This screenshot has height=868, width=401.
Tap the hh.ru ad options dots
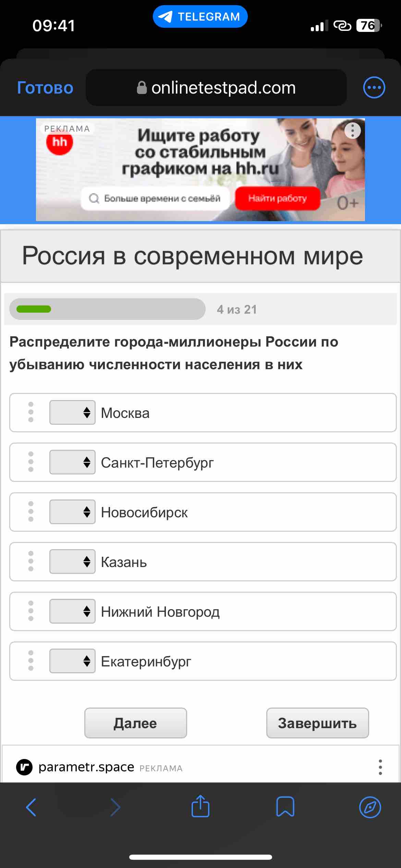point(353,131)
